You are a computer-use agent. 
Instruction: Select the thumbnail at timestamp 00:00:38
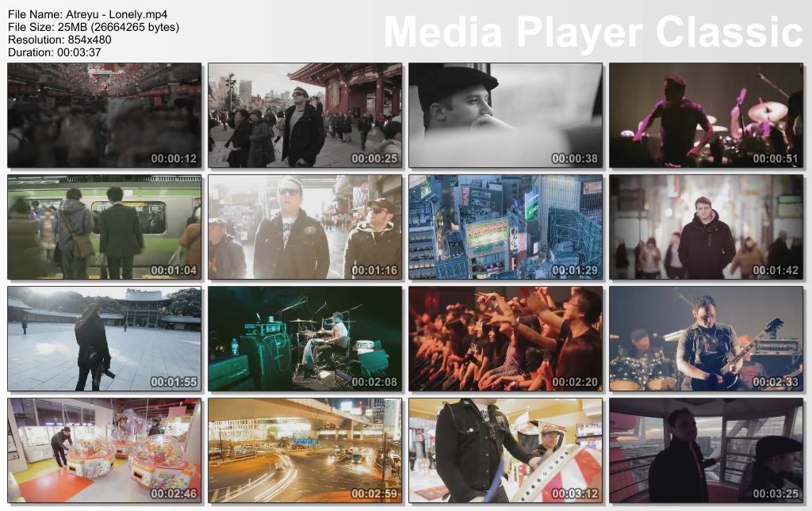505,116
